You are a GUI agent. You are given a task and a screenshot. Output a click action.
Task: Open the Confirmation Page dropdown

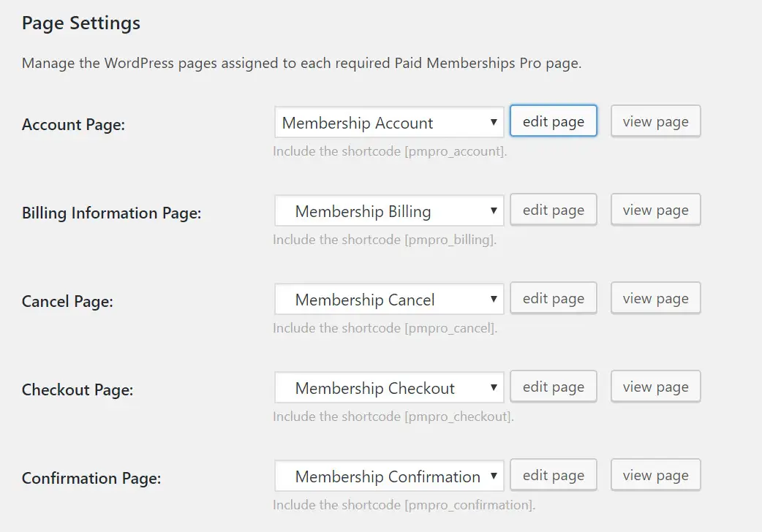pyautogui.click(x=388, y=476)
